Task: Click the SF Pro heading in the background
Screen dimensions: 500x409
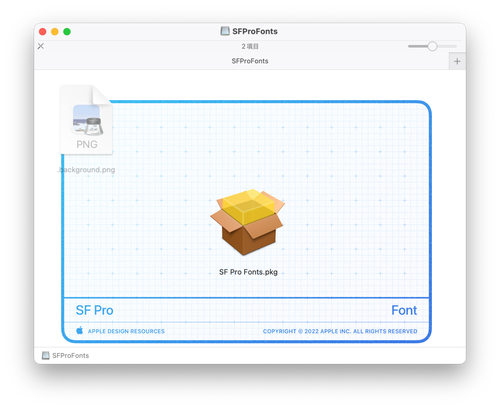Action: point(95,310)
